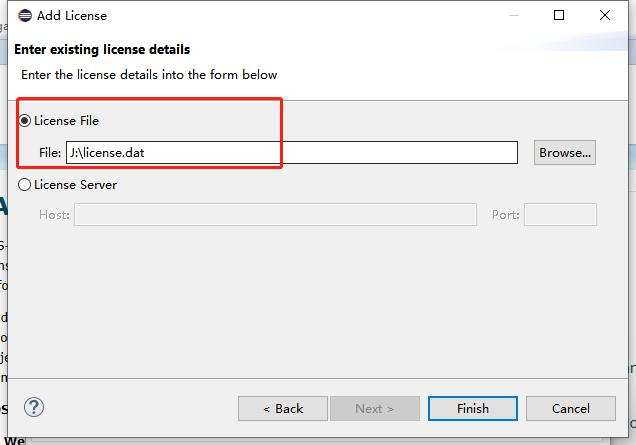This screenshot has height=445, width=636.
Task: Close the Add License dialog
Action: point(605,15)
